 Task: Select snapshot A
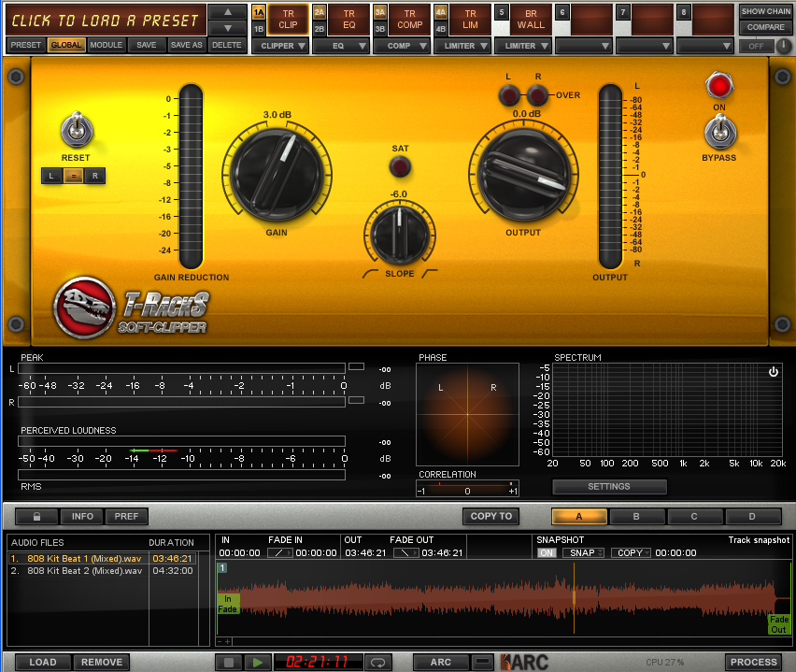coord(579,516)
